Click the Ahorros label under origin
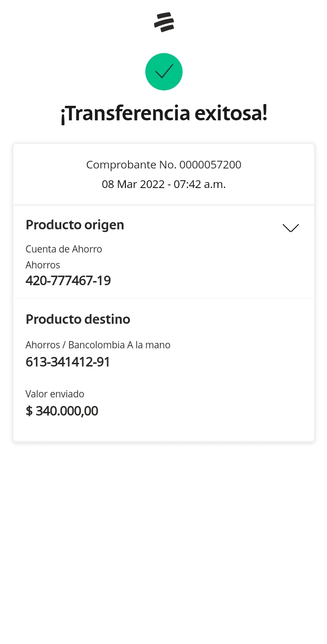The width and height of the screenshot is (327, 644). [43, 265]
